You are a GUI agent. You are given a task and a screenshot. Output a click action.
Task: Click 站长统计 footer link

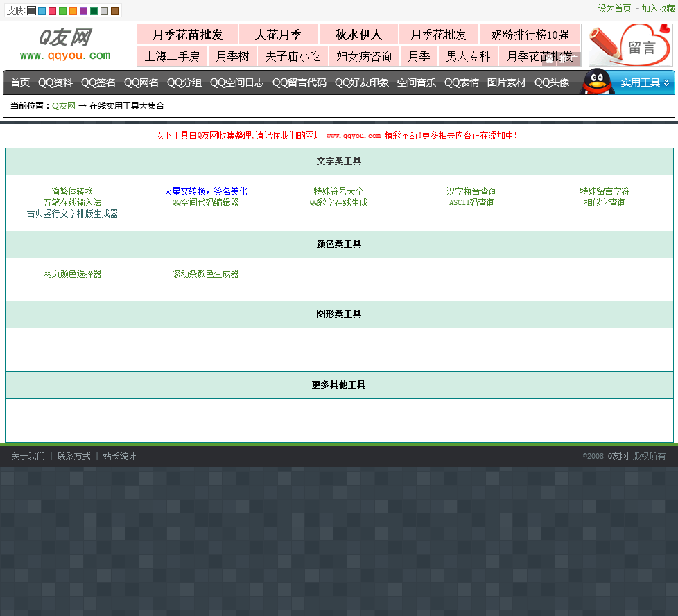click(x=119, y=456)
